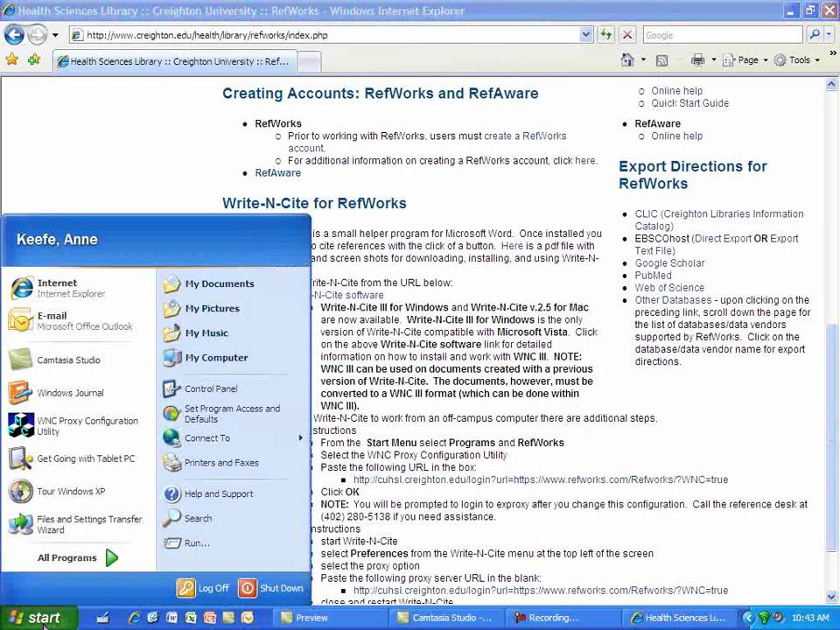
Task: Click the scrollbar down arrow
Action: pos(831,596)
